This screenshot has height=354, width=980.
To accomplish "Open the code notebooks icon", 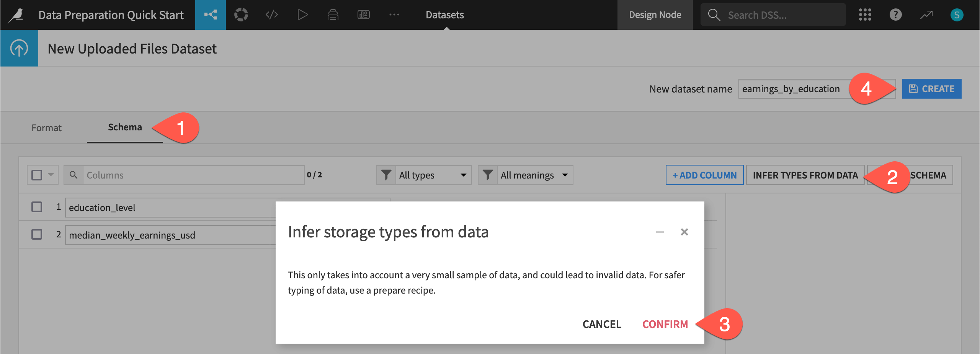I will tap(272, 15).
